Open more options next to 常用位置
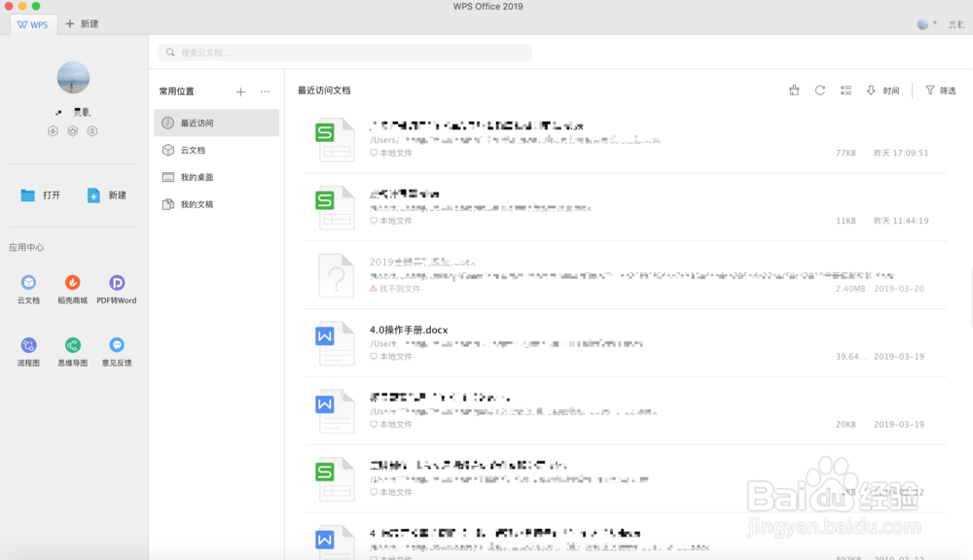Screen dimensions: 973x560 pyautogui.click(x=265, y=91)
